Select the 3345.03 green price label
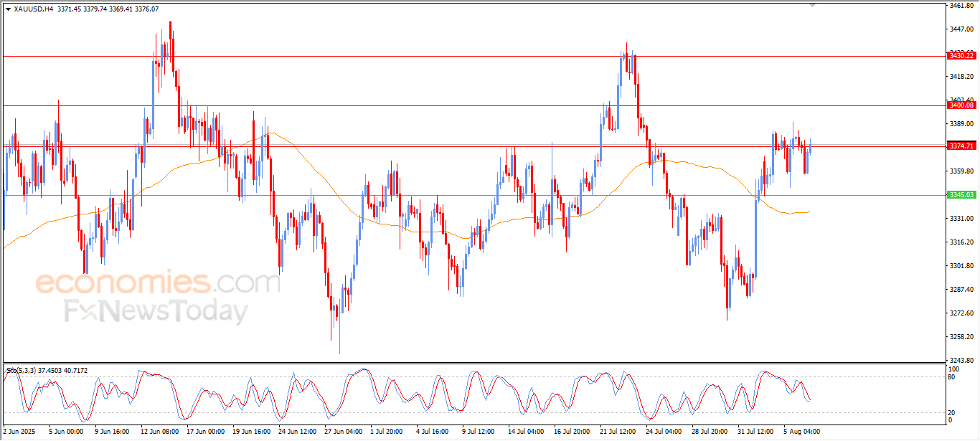 tap(961, 195)
